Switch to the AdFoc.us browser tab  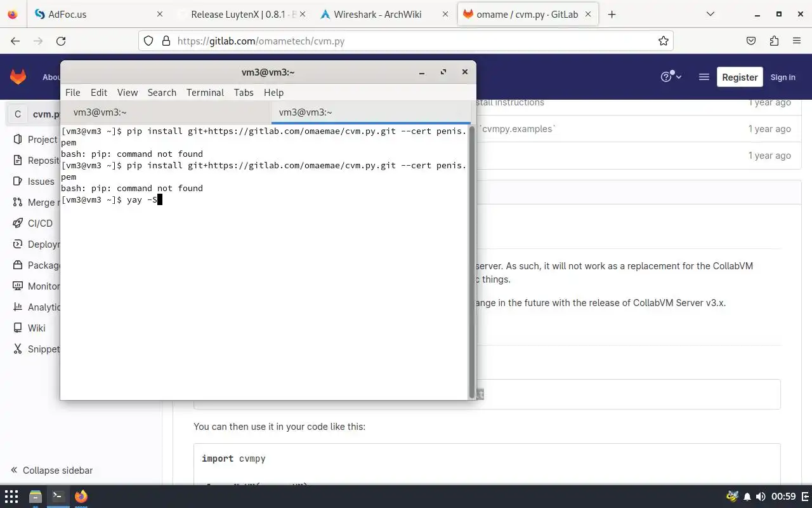tap(98, 14)
